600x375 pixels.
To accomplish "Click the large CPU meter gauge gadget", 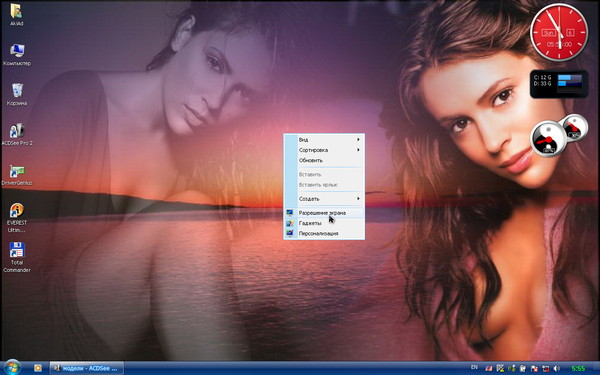I will point(548,139).
